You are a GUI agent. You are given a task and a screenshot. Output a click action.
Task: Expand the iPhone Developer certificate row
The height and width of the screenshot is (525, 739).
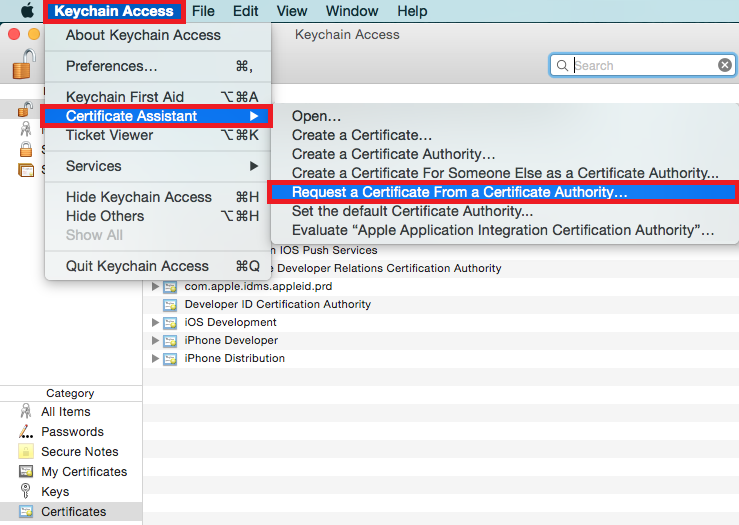(155, 340)
